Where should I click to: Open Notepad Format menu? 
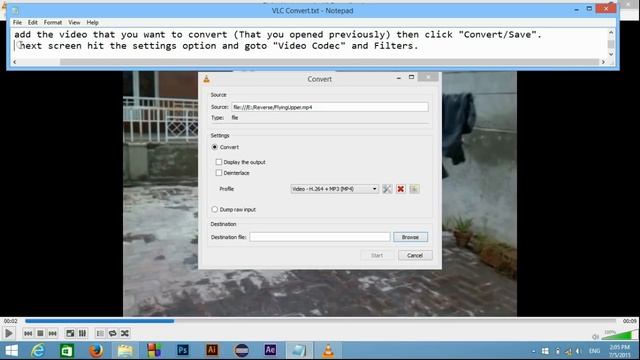pos(53,22)
